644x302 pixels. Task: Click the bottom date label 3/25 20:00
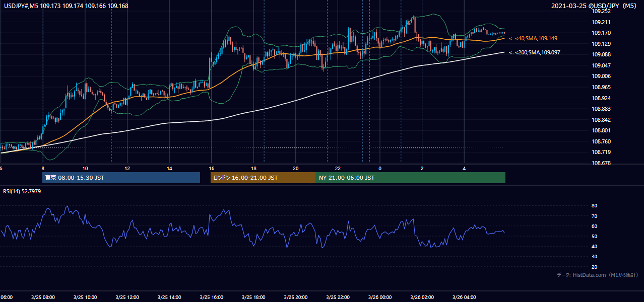point(296,297)
